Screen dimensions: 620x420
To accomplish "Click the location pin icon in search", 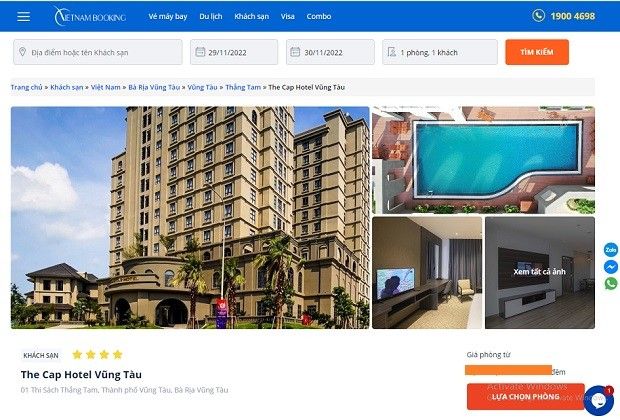I will click(x=23, y=52).
